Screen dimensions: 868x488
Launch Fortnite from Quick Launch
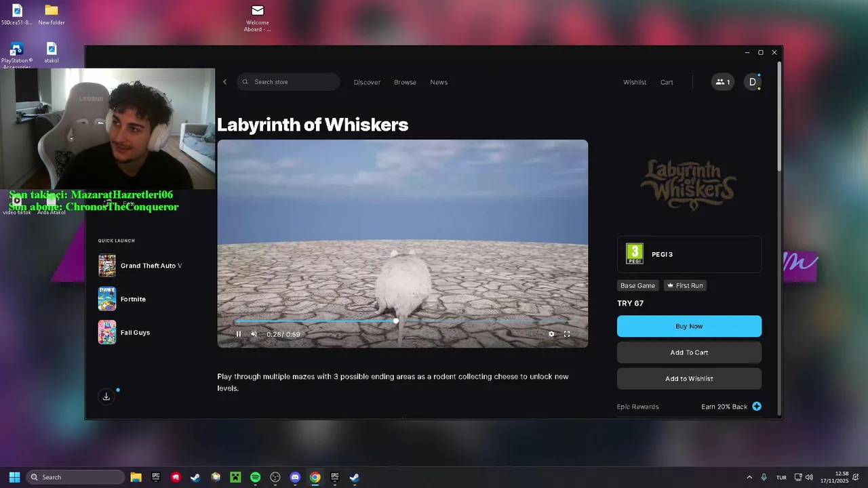[x=122, y=299]
